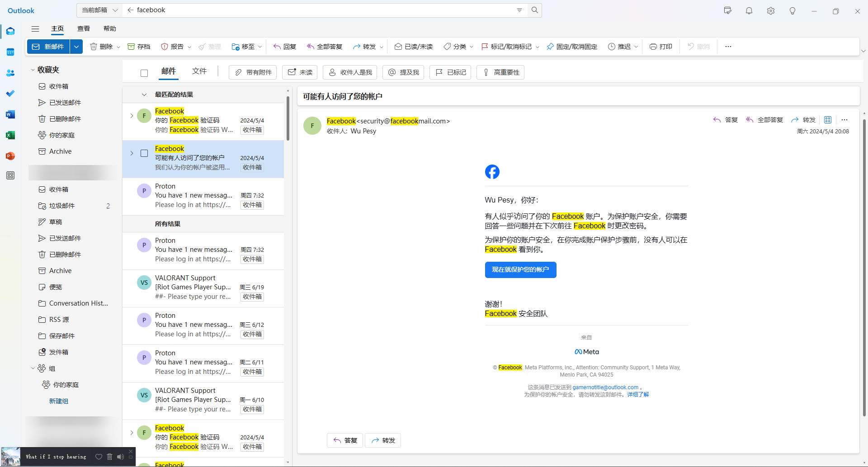The width and height of the screenshot is (868, 467).
Task: Open the gamernotitle@outlook.com link
Action: 605,387
